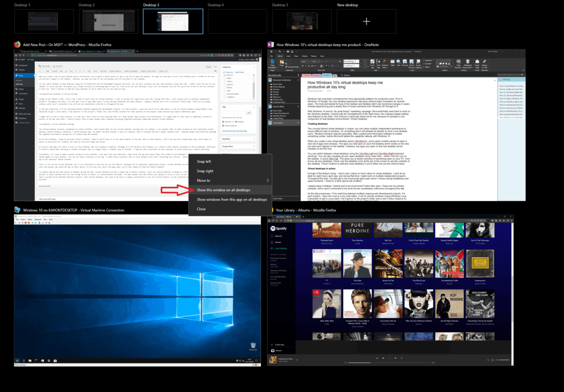
Task: Open the Dierks Bentley Greatest Hits album
Action: [x=357, y=304]
